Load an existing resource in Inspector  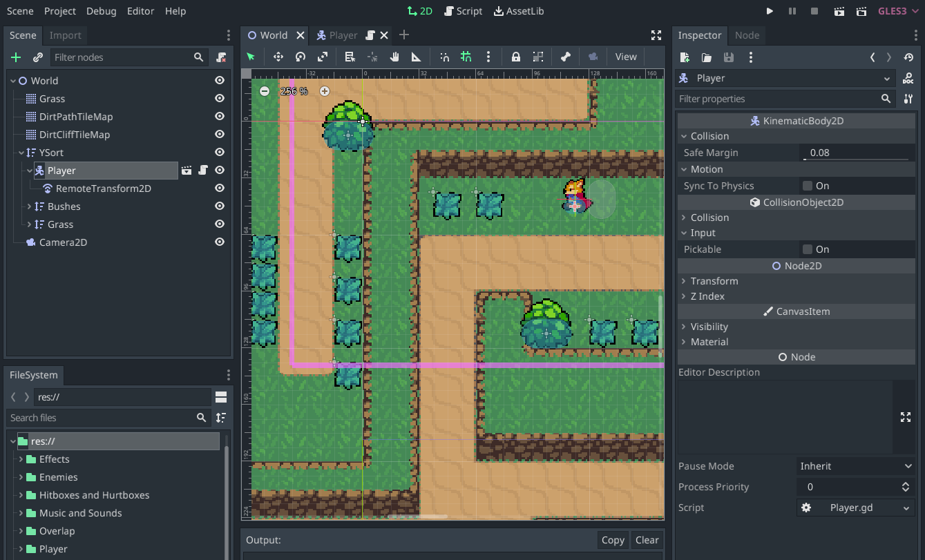[707, 57]
